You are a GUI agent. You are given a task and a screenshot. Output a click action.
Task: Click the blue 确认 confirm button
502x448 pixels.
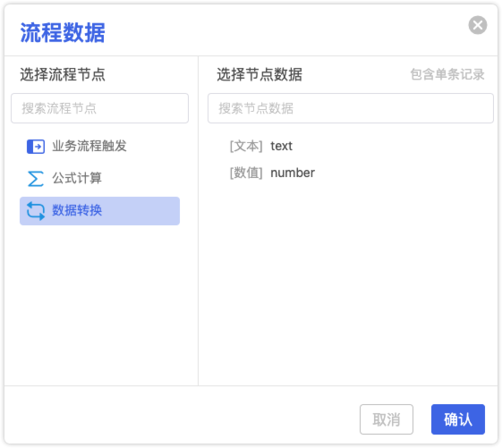tap(458, 419)
